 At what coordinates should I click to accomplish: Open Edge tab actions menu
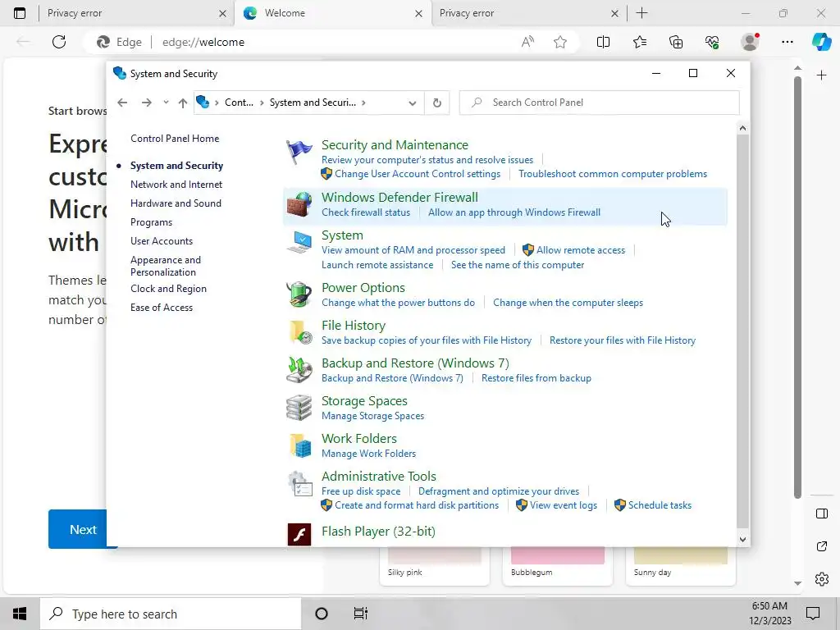(20, 13)
